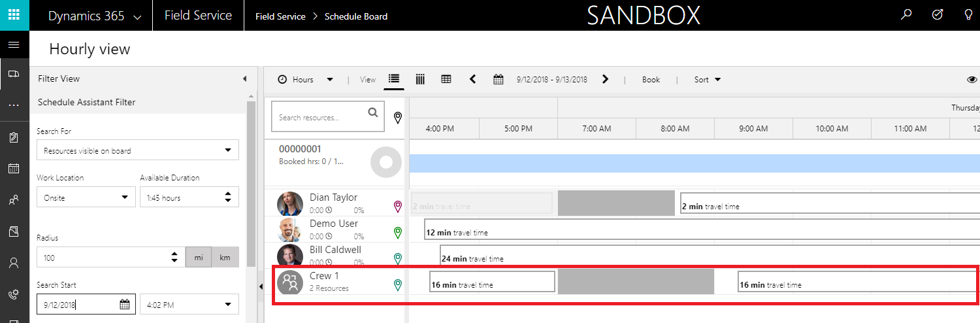
Task: Switch to horizontal list view icon
Action: 393,79
